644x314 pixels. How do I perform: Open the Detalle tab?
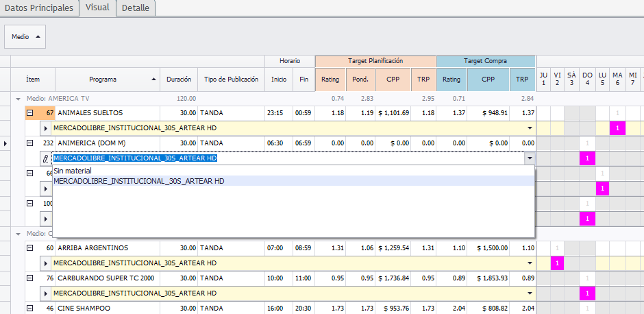[x=136, y=8]
